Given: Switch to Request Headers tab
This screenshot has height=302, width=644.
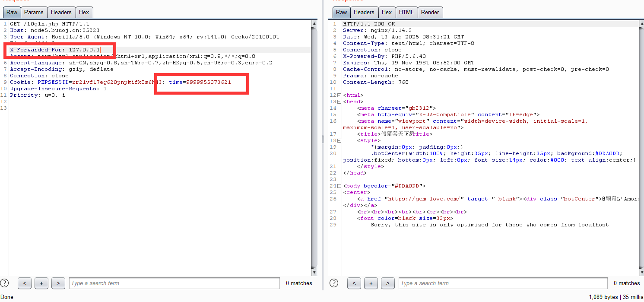Looking at the screenshot, I should click(x=61, y=12).
